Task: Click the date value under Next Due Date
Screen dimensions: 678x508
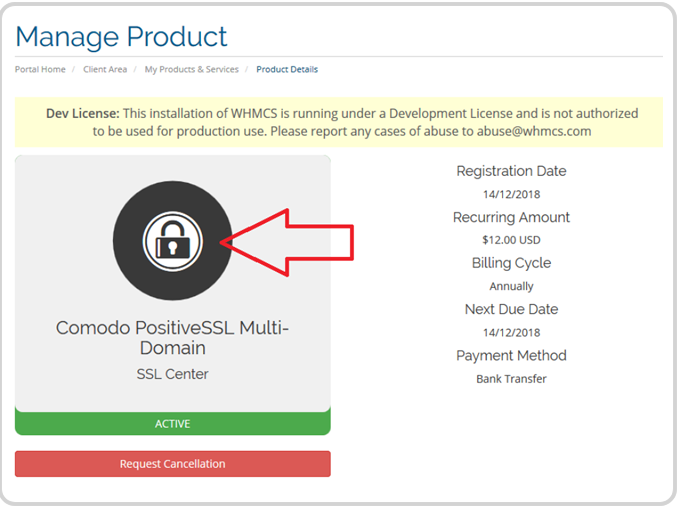Action: point(511,332)
